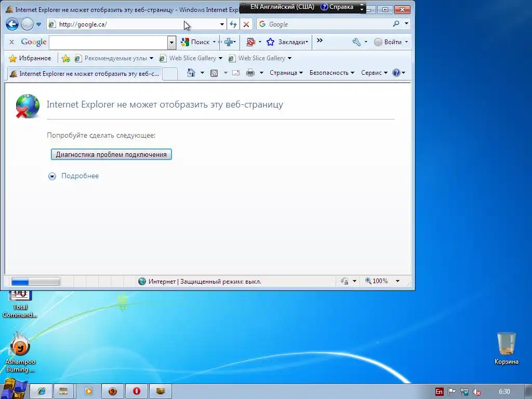
Task: Click Диагностика проблем подключения button
Action: pyautogui.click(x=111, y=154)
